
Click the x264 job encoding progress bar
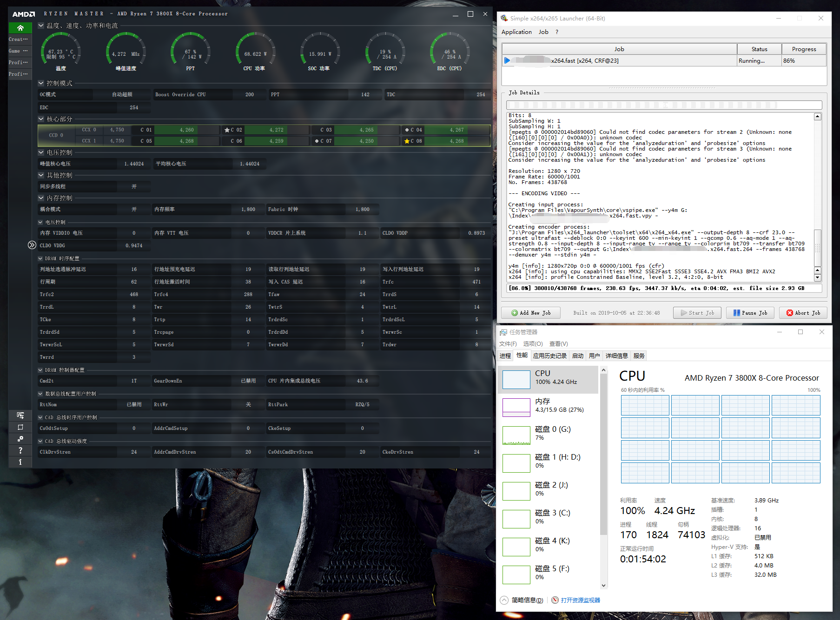click(x=664, y=105)
